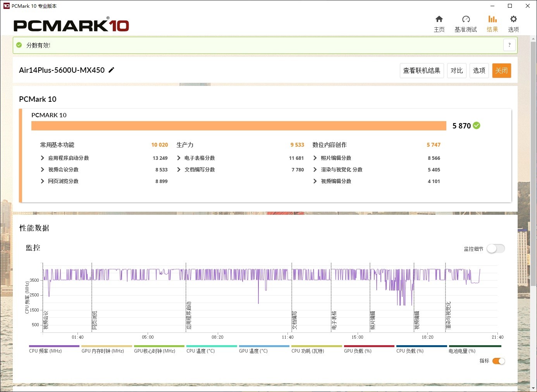Click the 照片编辑分数 value 8 566
Image resolution: width=537 pixels, height=392 pixels.
[434, 158]
